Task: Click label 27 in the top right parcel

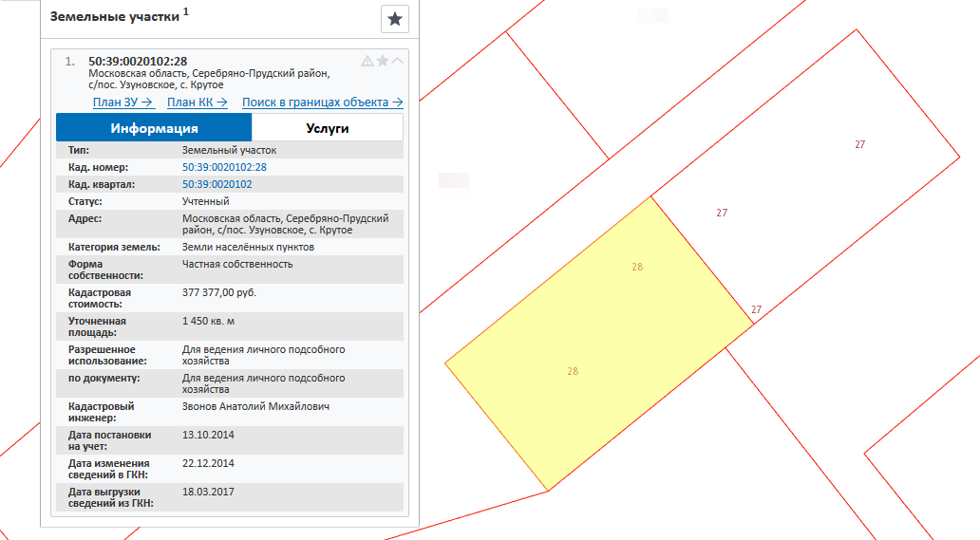Action: click(x=860, y=145)
